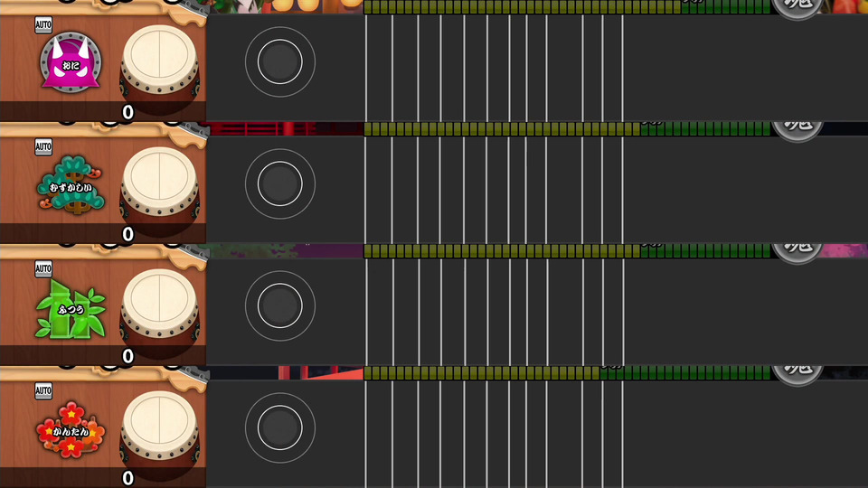868x488 pixels.
Task: Click the Muzukashii pine tree difficulty icon
Action: (x=71, y=184)
